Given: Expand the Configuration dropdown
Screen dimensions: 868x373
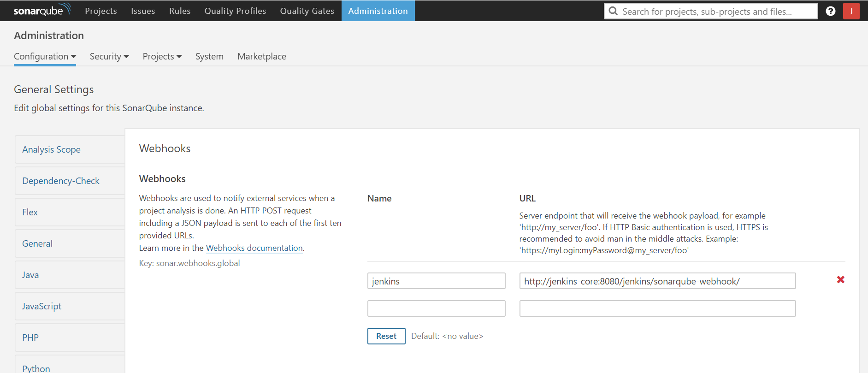Looking at the screenshot, I should pyautogui.click(x=45, y=56).
